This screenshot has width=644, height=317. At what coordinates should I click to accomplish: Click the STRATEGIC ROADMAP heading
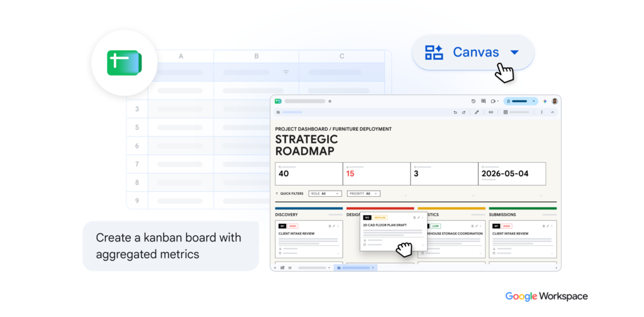[x=306, y=145]
